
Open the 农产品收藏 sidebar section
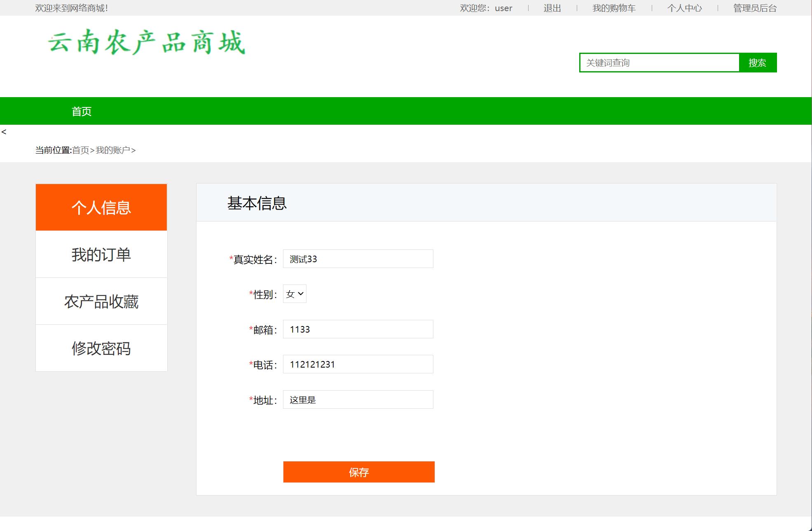coord(101,301)
